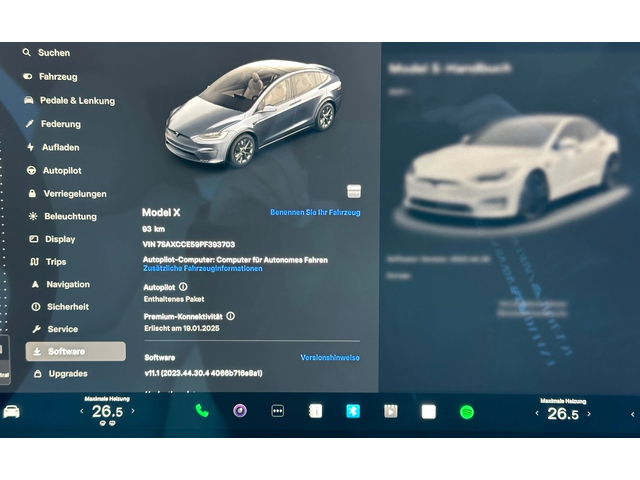Open Federung suspension settings
The width and height of the screenshot is (640, 480).
[x=53, y=124]
